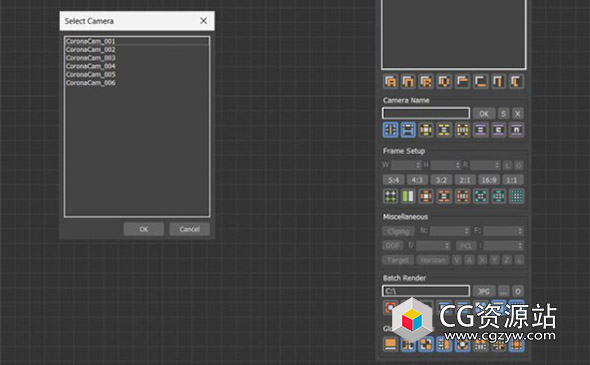
Task: Click the V button next to Horizon
Action: click(457, 260)
